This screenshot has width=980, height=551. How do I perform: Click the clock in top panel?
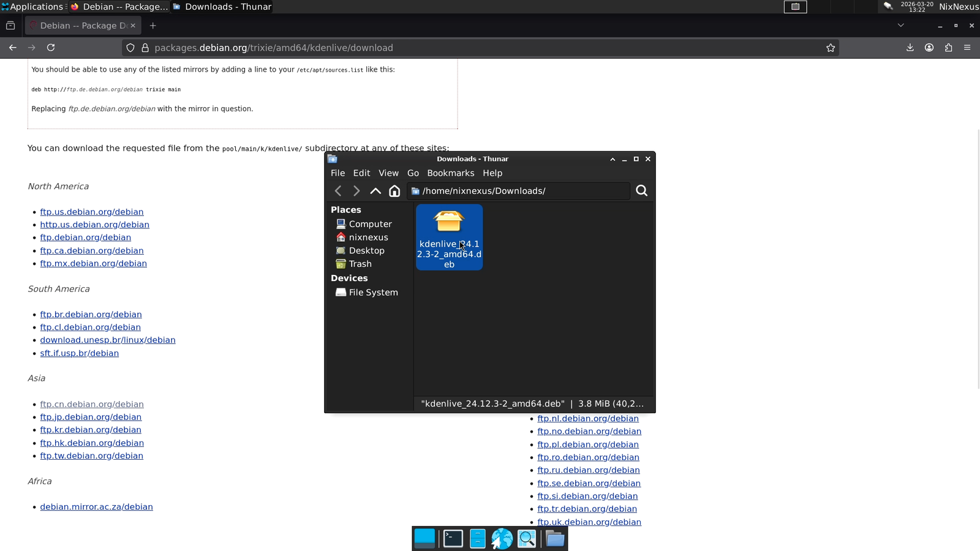[917, 7]
